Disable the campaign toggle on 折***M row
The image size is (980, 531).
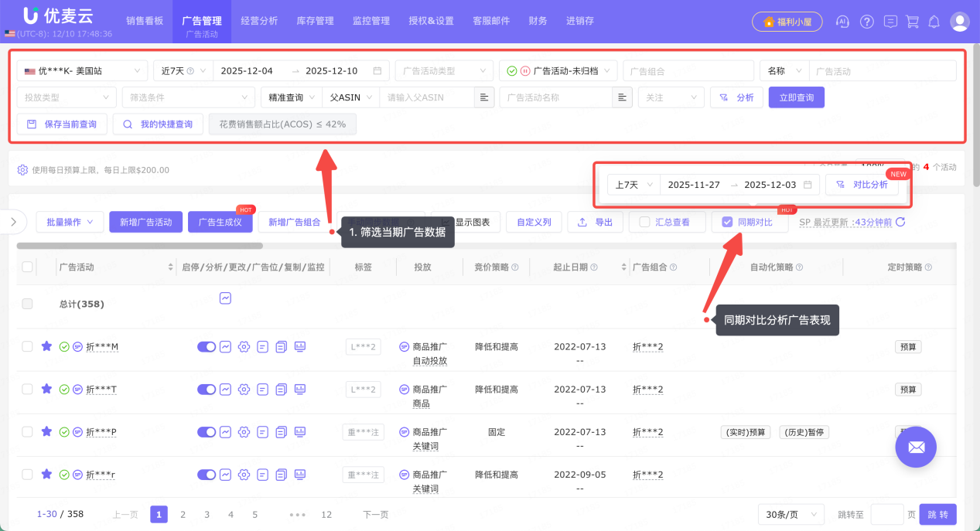(x=206, y=346)
